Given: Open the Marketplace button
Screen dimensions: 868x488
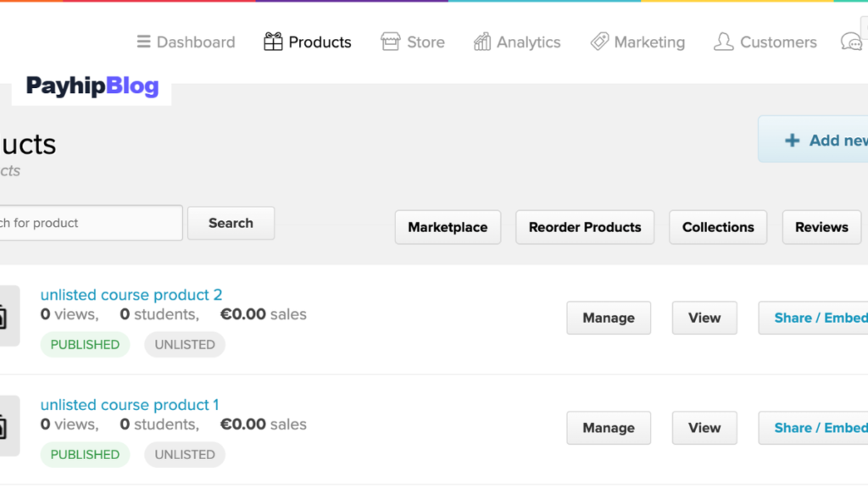Looking at the screenshot, I should tap(448, 227).
